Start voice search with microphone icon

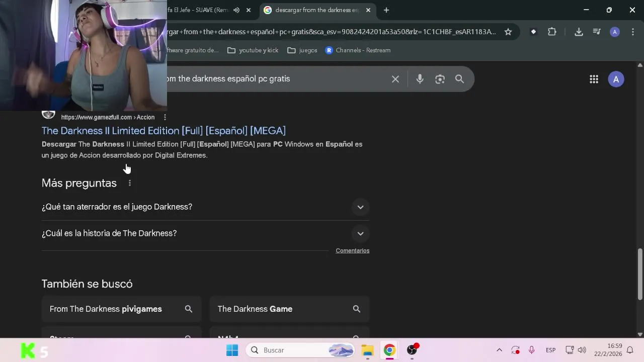tap(420, 79)
